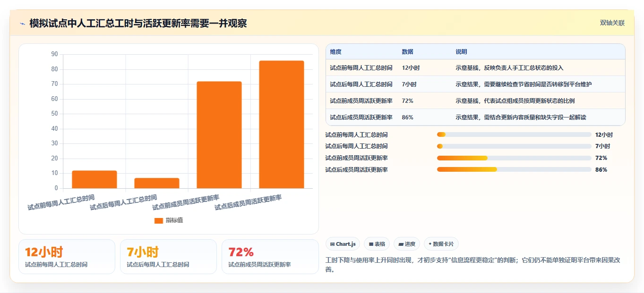Screen dimensions: 644x293
Task: Click the 72% value at progress row end
Action: click(601, 158)
